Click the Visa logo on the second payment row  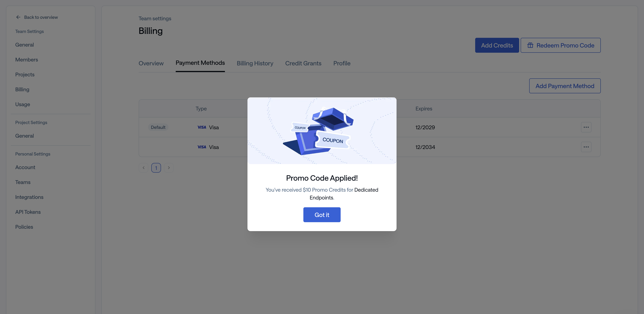pos(201,147)
